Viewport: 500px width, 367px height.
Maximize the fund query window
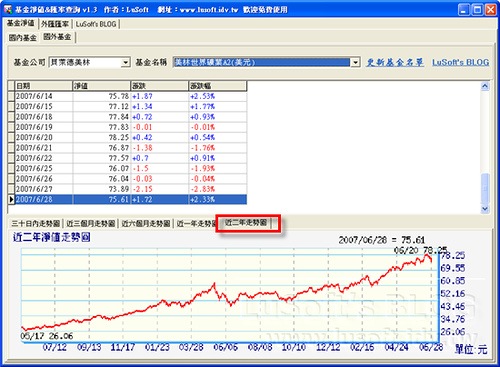[477, 10]
